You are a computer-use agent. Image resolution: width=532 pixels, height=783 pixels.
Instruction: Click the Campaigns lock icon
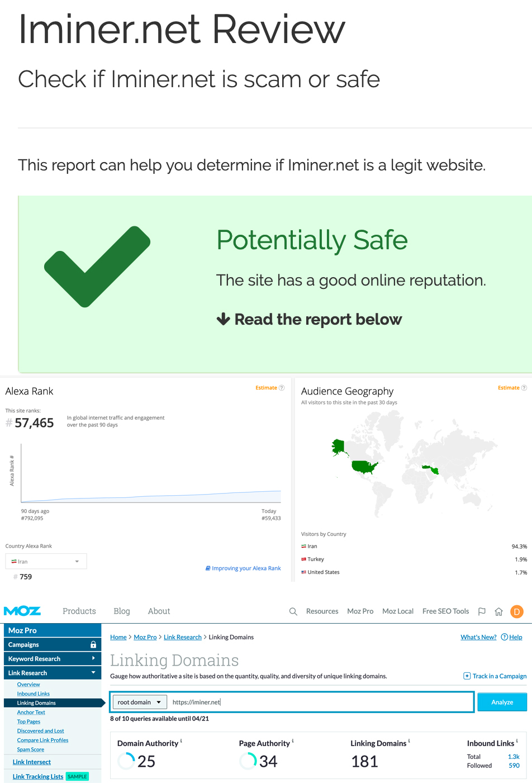pyautogui.click(x=93, y=644)
